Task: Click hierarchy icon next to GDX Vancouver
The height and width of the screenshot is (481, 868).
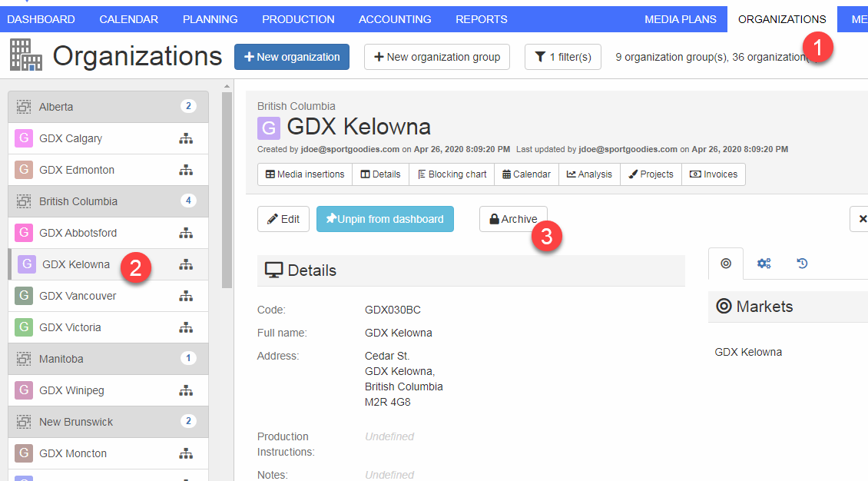Action: pyautogui.click(x=186, y=297)
